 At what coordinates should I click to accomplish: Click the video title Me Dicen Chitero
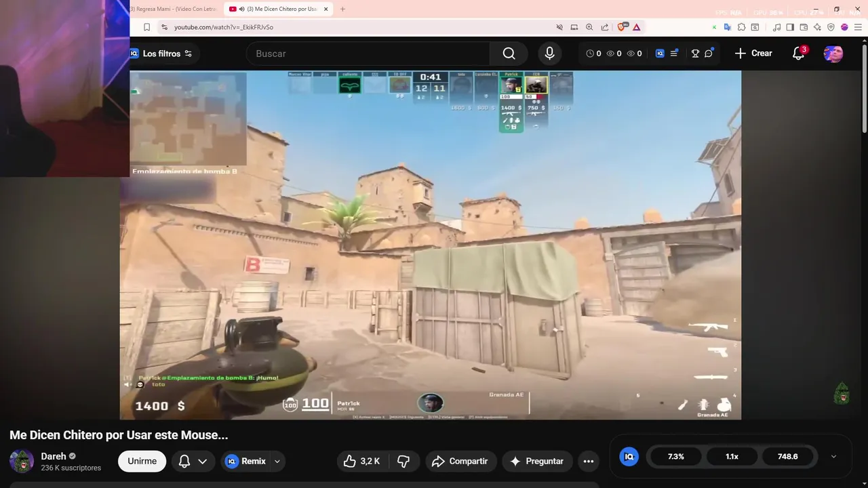click(119, 435)
